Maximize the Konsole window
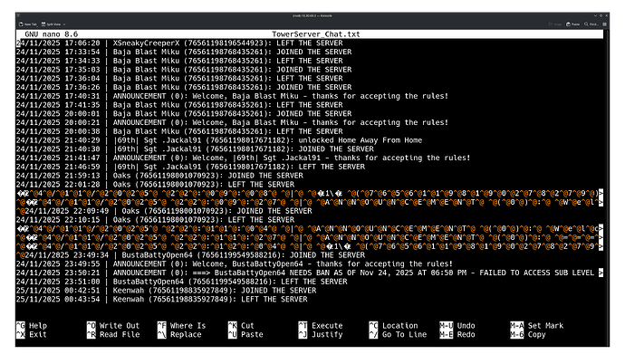 (x=601, y=15)
